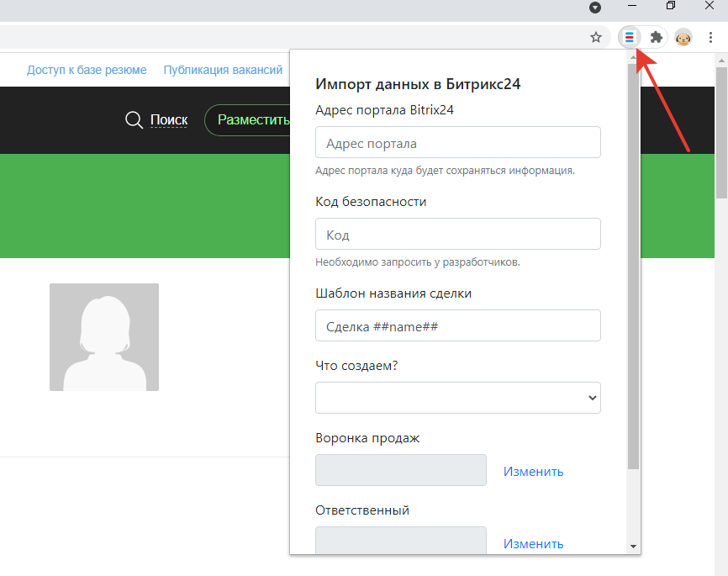Image resolution: width=728 pixels, height=576 pixels.
Task: Focus the "Код" security code field
Action: 457,235
